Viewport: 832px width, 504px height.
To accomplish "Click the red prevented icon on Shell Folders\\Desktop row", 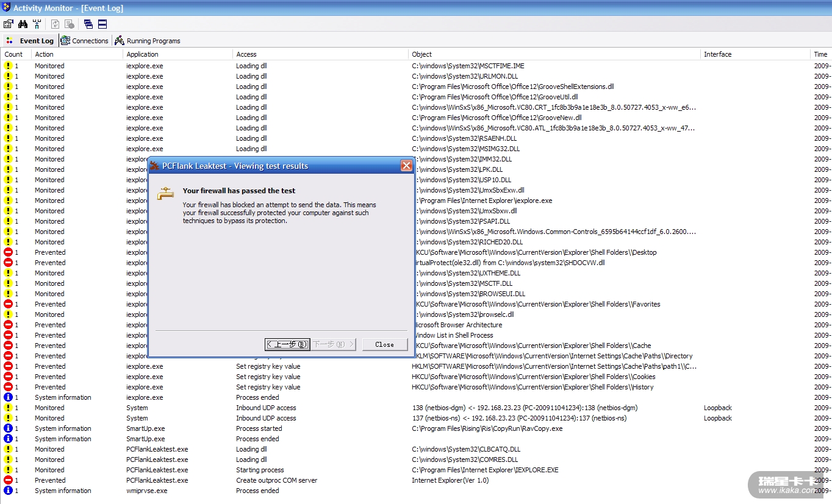I will [x=8, y=252].
